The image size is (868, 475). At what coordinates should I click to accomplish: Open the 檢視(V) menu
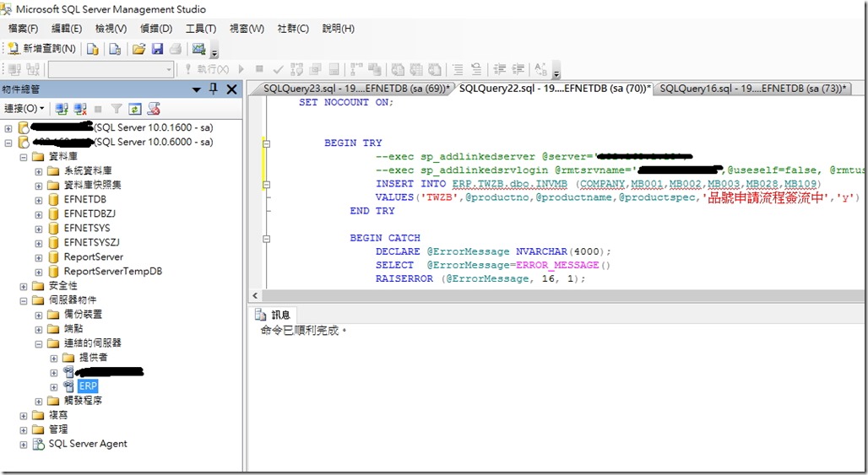[111, 28]
